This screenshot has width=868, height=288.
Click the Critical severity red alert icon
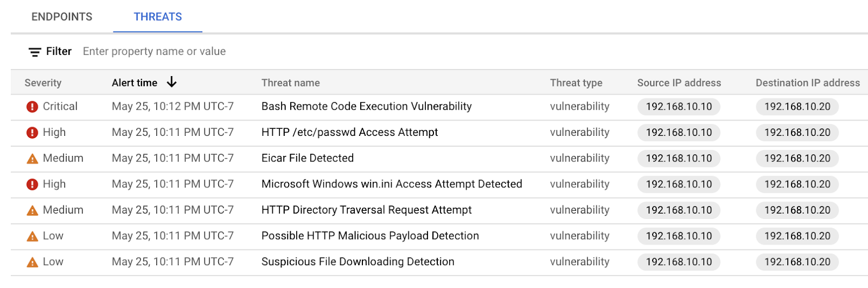click(x=32, y=107)
